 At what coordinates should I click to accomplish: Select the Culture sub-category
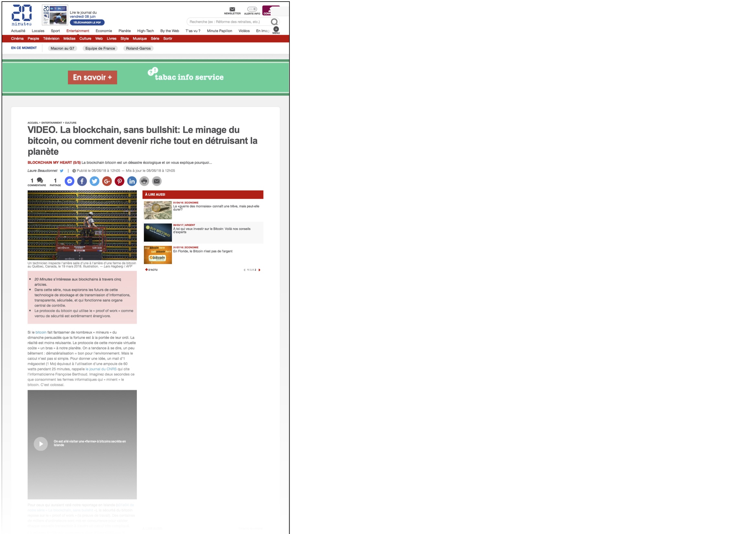[85, 38]
